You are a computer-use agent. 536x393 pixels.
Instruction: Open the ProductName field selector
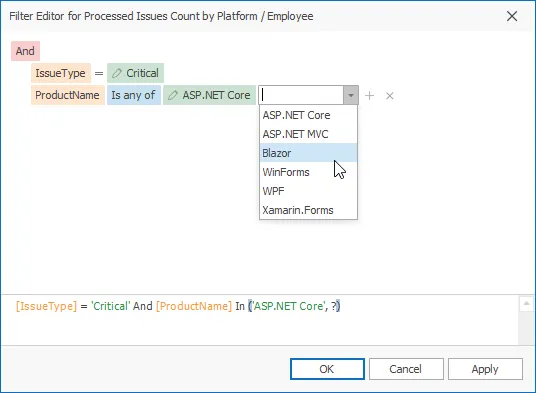click(68, 95)
